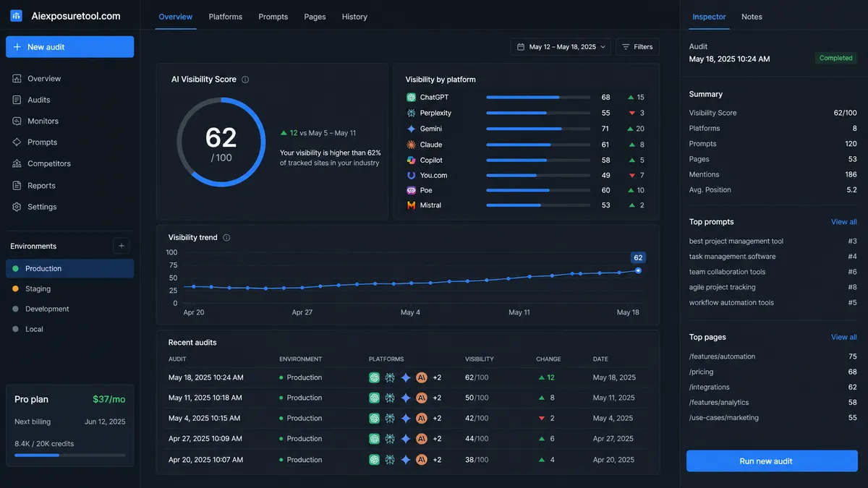The height and width of the screenshot is (488, 868).
Task: Click the Run new audit button
Action: 772,461
